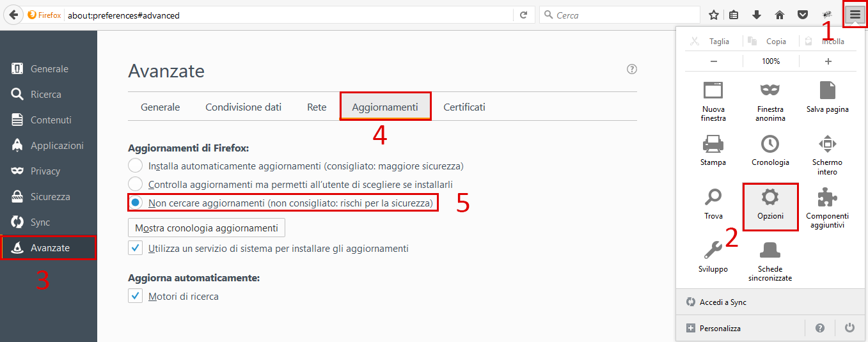Open Finestra anonima private window

(770, 101)
